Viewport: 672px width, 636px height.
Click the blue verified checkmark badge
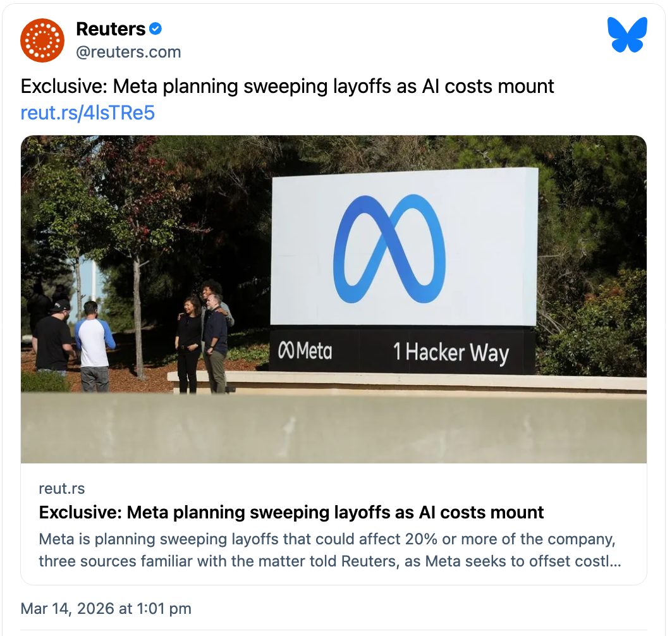(x=156, y=29)
